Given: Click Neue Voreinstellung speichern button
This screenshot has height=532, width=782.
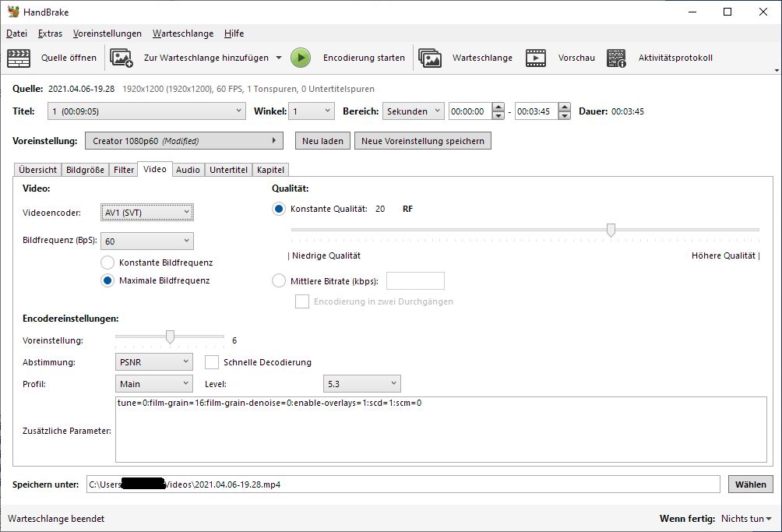Looking at the screenshot, I should 423,141.
